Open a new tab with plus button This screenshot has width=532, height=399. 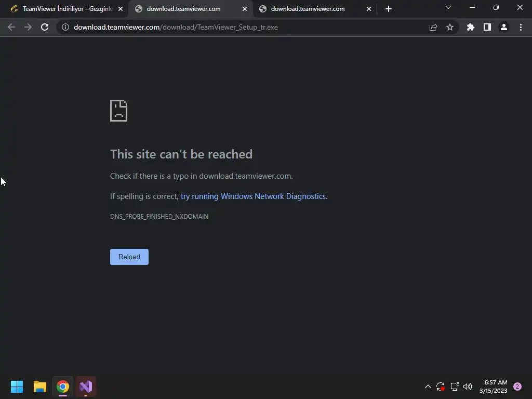click(389, 9)
